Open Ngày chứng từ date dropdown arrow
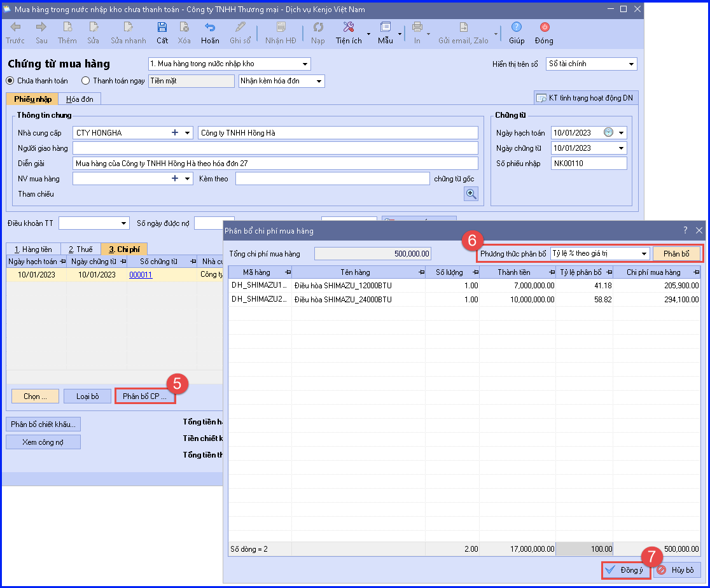The height and width of the screenshot is (588, 710). pos(621,148)
